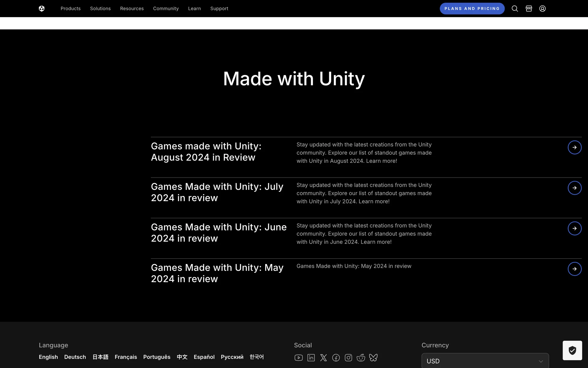The image size is (588, 368).
Task: Open the Asset Store icon
Action: [529, 9]
